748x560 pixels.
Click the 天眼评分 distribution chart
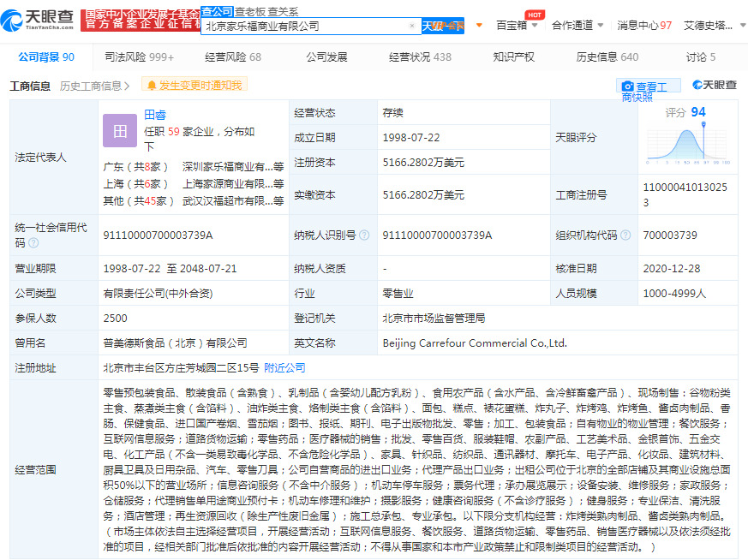click(x=687, y=142)
